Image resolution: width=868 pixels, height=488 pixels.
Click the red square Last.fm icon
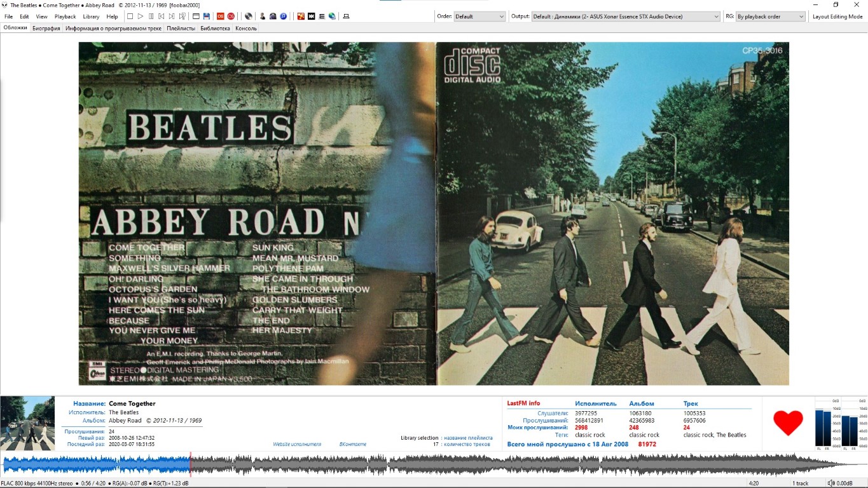pyautogui.click(x=221, y=17)
